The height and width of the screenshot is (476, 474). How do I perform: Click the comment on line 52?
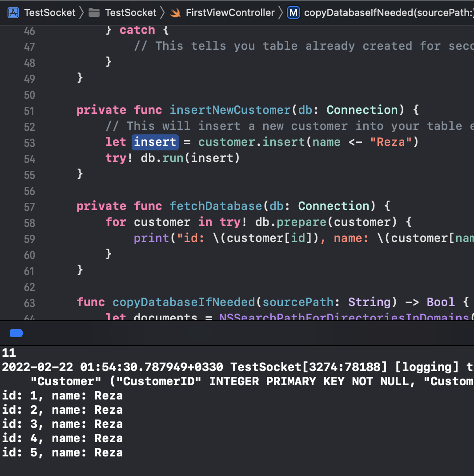[289, 126]
